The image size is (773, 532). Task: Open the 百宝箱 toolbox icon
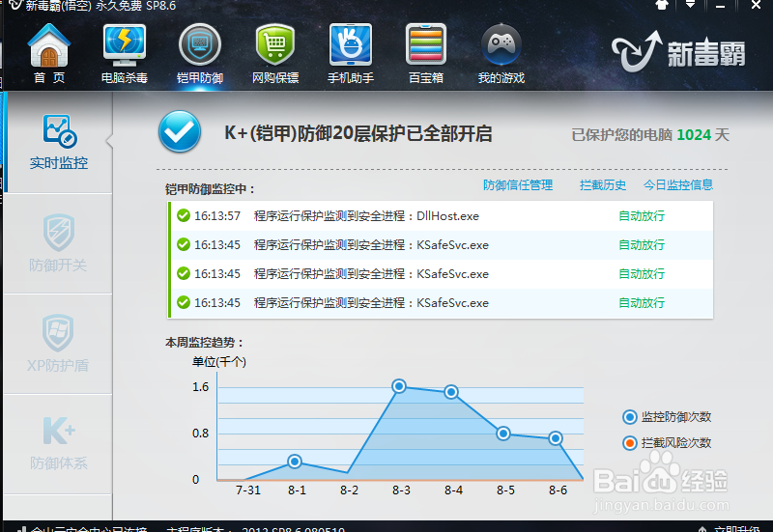click(x=426, y=44)
